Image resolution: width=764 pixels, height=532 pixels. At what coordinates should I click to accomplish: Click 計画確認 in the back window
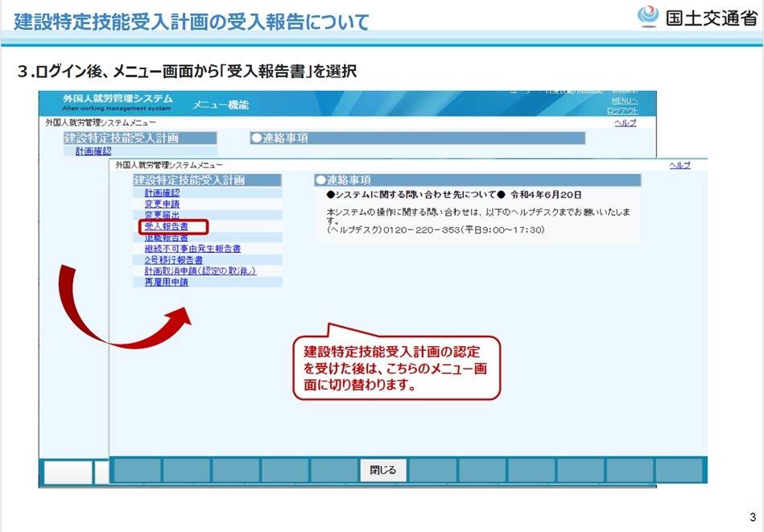click(x=93, y=151)
